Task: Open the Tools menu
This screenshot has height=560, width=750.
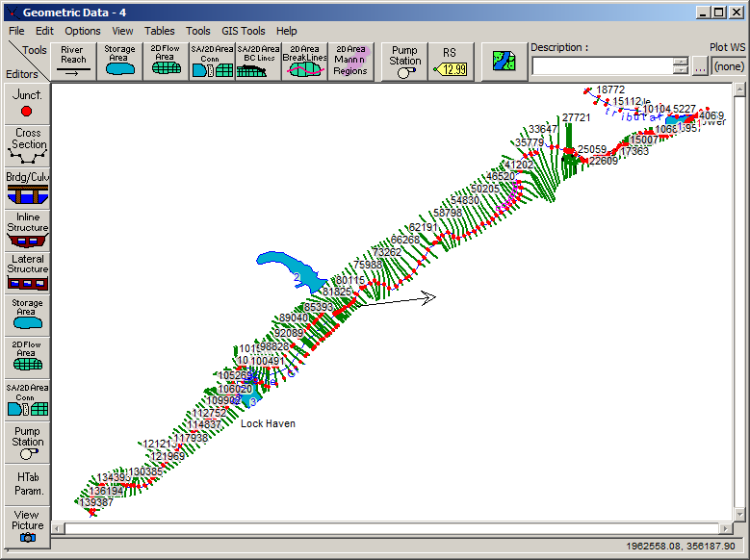Action: click(198, 31)
